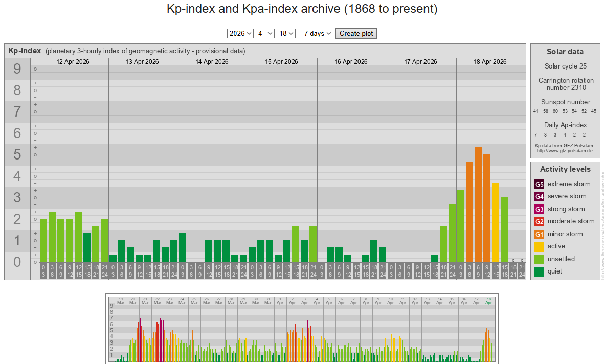Click the tallest orange bar on 18 Apr
The width and height of the screenshot is (604, 364).
point(478,204)
